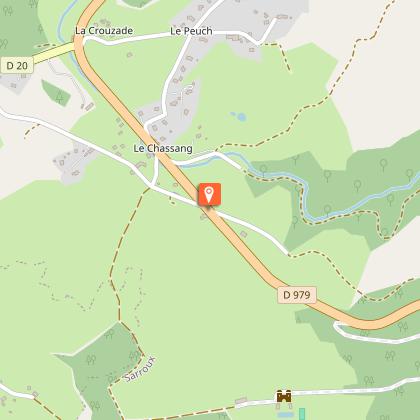Select the D 979 road shield
The width and height of the screenshot is (420, 420).
click(297, 295)
